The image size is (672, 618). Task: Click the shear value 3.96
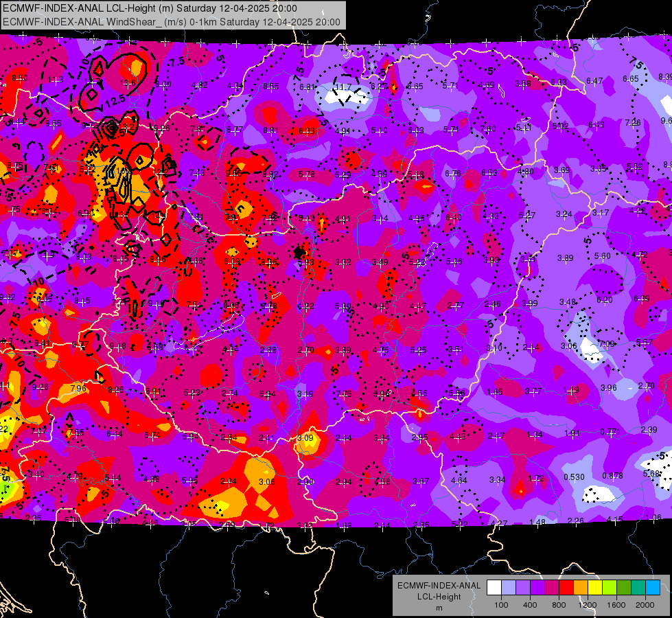609,388
